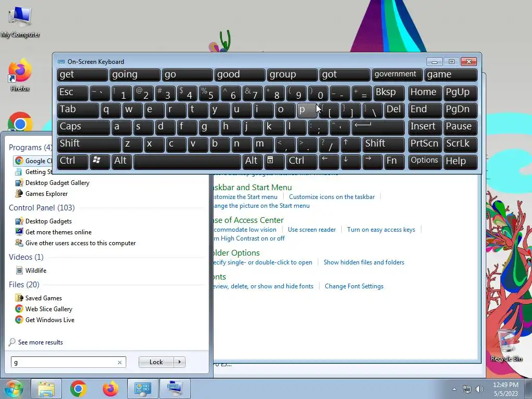
Task: Open Customize icons on the taskbar link
Action: point(332,197)
